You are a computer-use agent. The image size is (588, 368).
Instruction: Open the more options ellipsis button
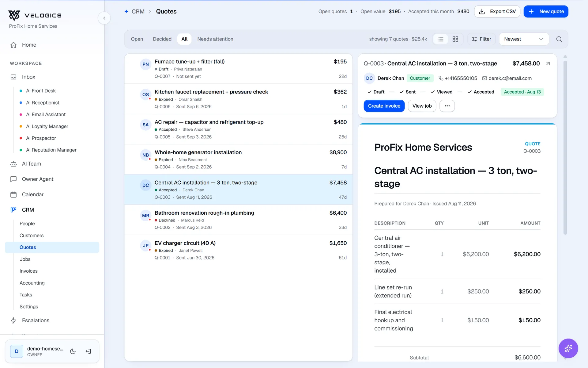(447, 106)
